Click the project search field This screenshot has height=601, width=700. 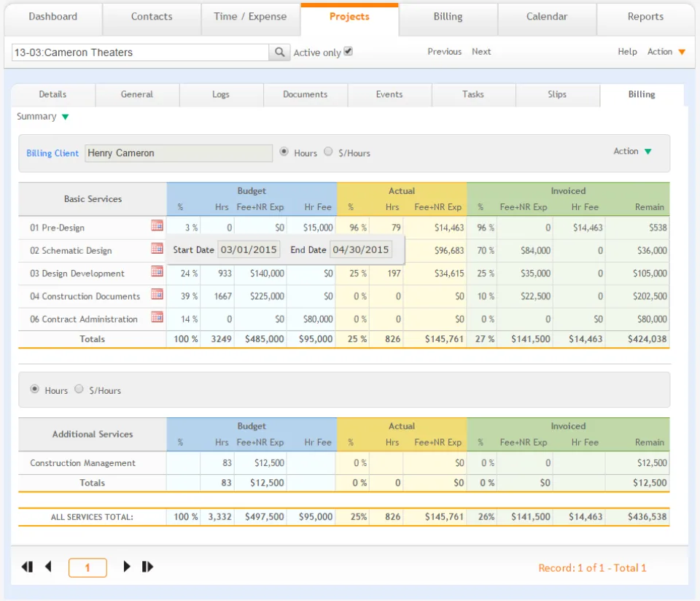140,53
